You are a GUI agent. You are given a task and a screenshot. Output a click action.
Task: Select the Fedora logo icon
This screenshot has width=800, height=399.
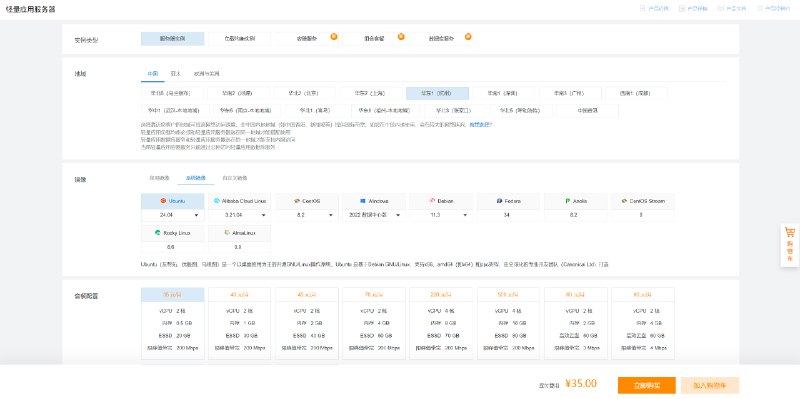tap(499, 201)
